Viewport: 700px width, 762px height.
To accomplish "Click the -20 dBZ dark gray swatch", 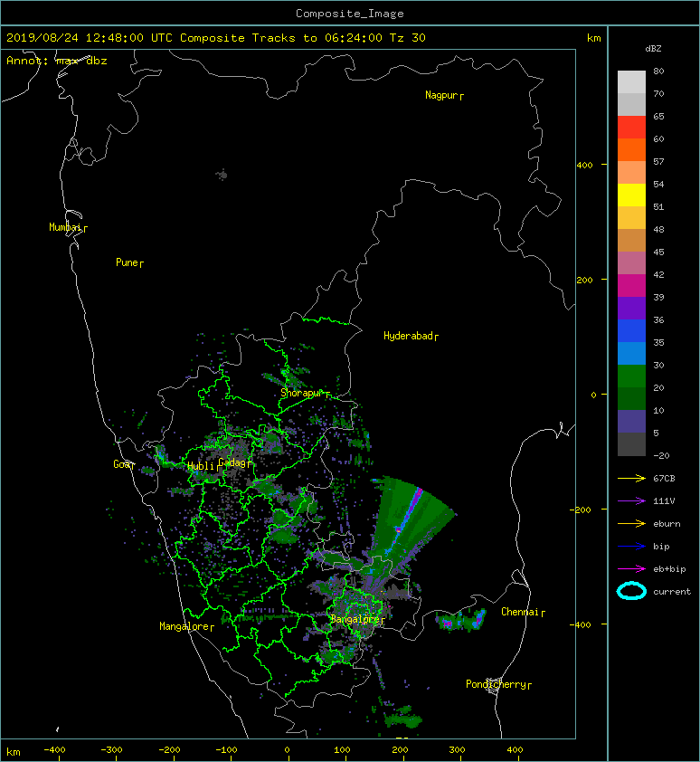I will tap(631, 444).
